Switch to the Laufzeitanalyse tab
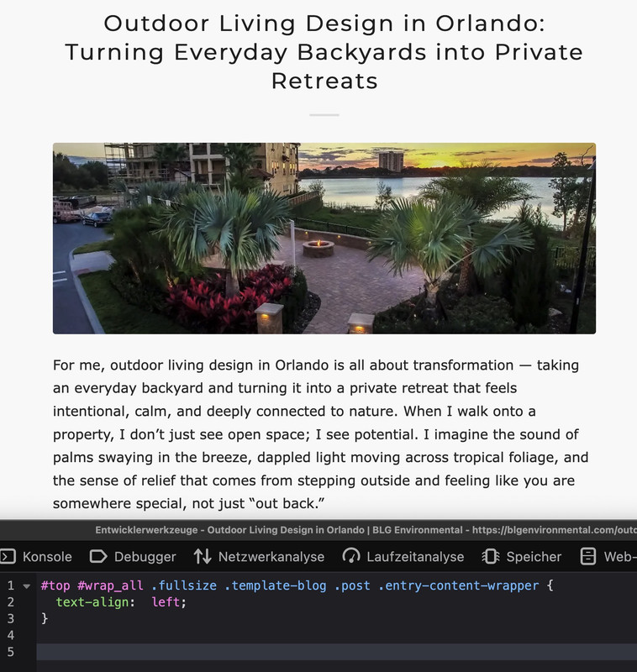Screen dimensions: 637x672 click(403, 556)
